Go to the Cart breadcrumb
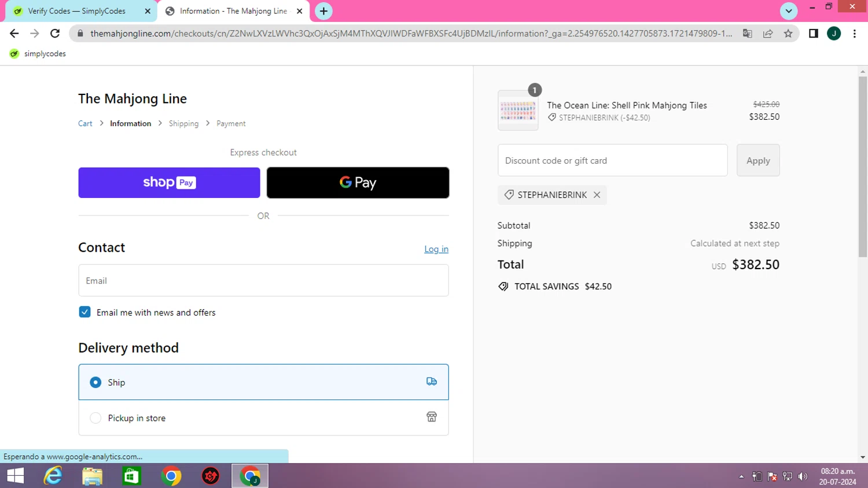 (85, 124)
